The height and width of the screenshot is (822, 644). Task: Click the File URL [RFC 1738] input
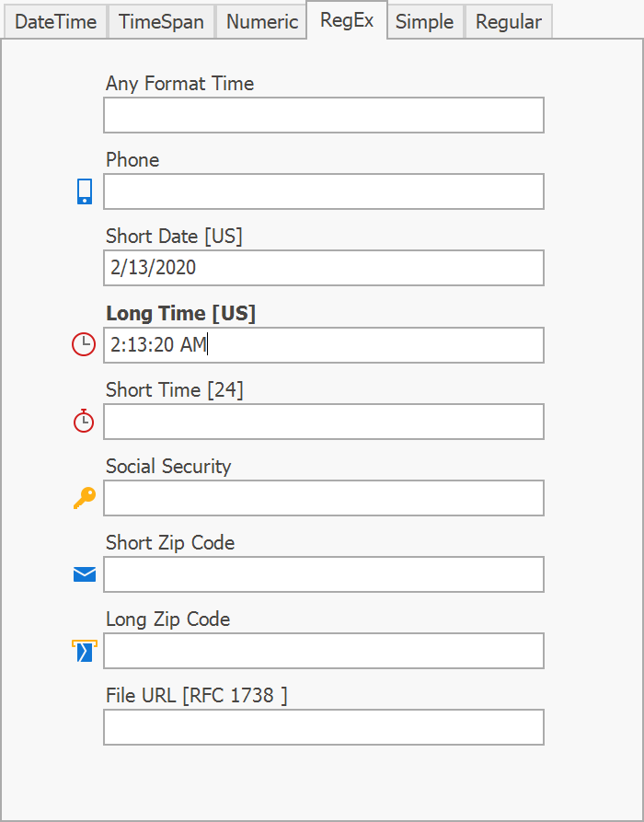(x=323, y=727)
